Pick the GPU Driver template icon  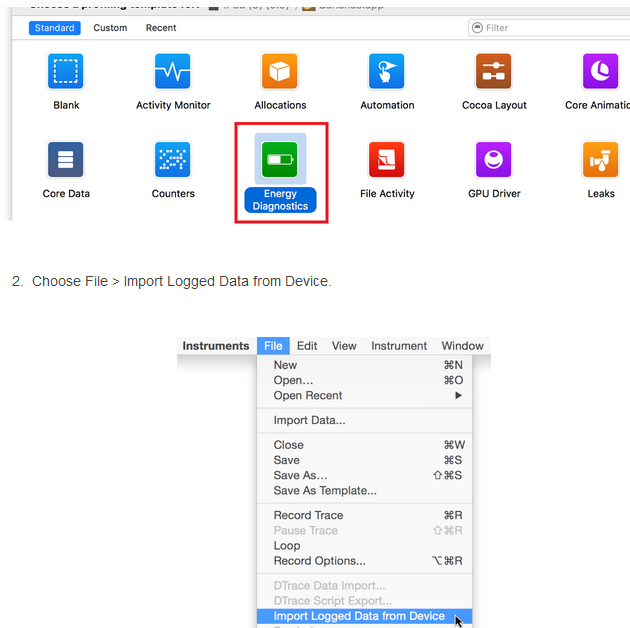pyautogui.click(x=494, y=160)
